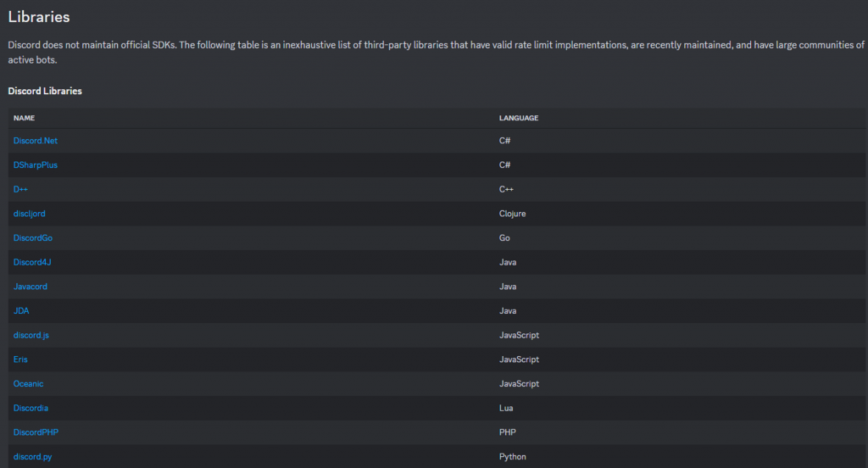868x468 pixels.
Task: Open the Discord.Net library link
Action: [36, 141]
